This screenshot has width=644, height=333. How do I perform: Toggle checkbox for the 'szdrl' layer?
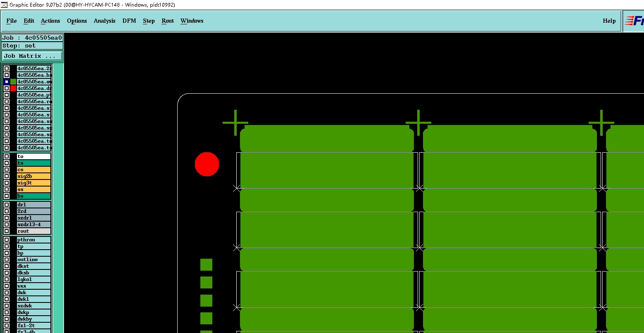[x=7, y=218]
